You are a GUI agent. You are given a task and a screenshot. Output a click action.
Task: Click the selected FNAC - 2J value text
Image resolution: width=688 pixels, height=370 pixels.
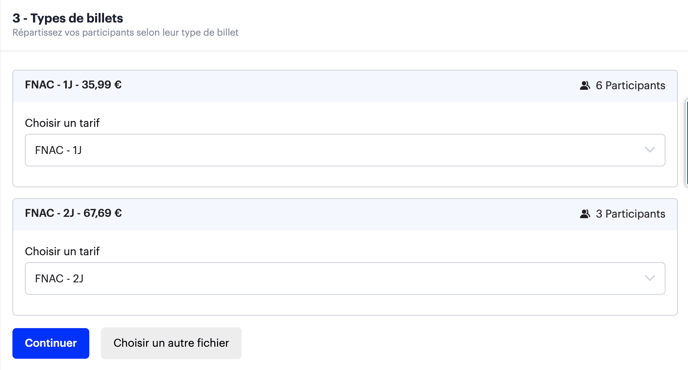59,278
